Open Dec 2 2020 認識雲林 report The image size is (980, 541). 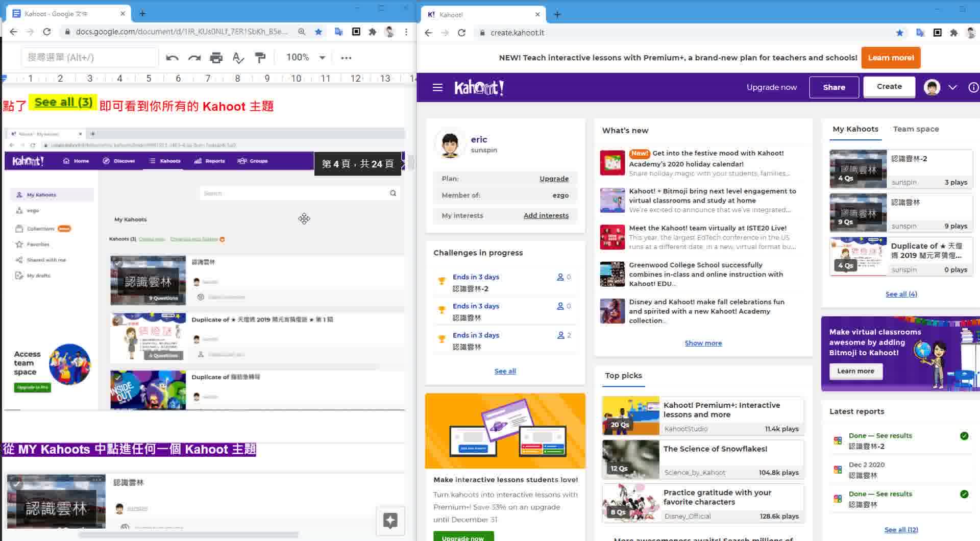pyautogui.click(x=901, y=470)
